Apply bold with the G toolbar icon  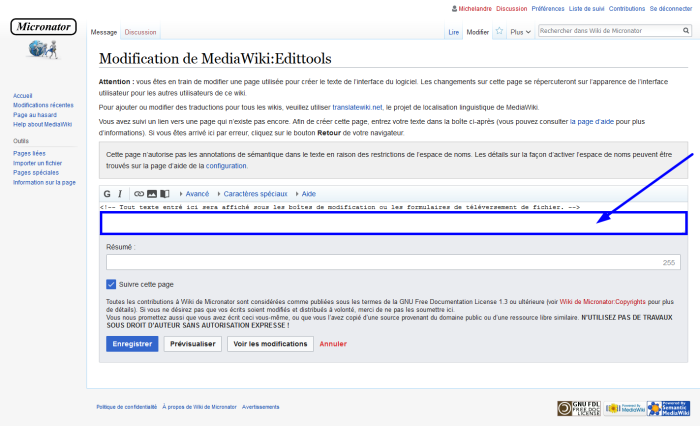tap(107, 194)
